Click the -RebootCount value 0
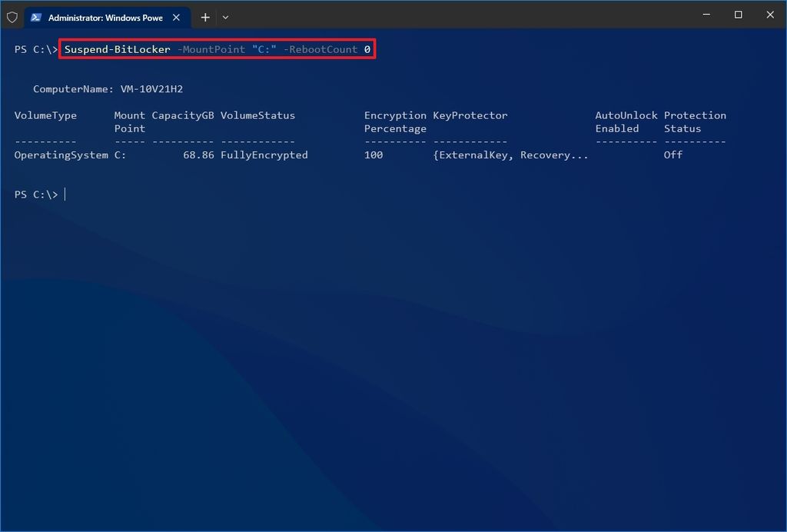Screen dimensions: 787x532 [x=367, y=49]
